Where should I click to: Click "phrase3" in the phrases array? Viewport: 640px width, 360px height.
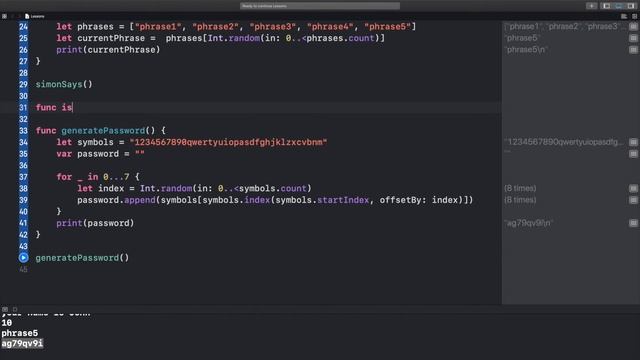point(273,27)
